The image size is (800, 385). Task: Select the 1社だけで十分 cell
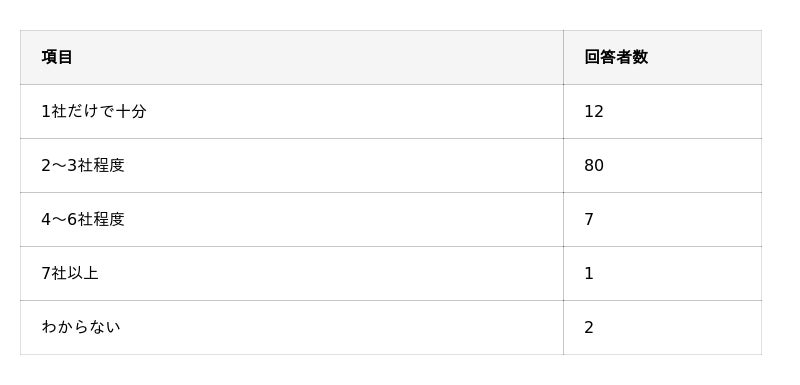[x=292, y=111]
